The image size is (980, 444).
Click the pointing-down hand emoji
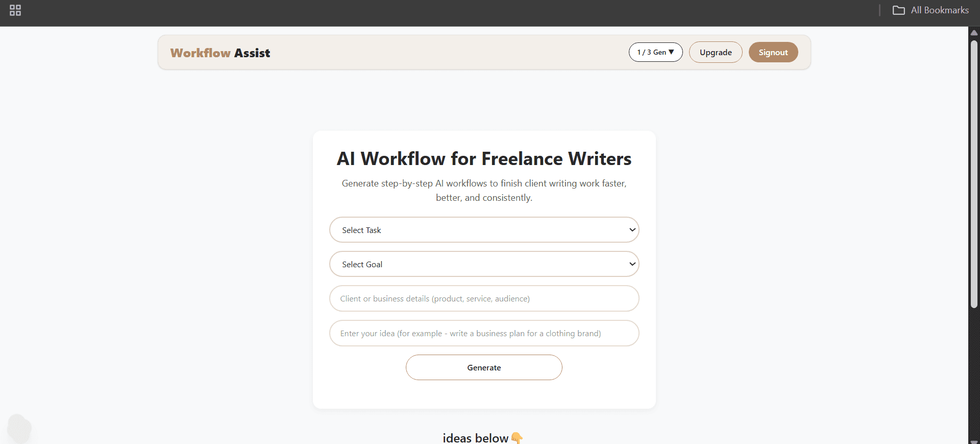pyautogui.click(x=517, y=438)
